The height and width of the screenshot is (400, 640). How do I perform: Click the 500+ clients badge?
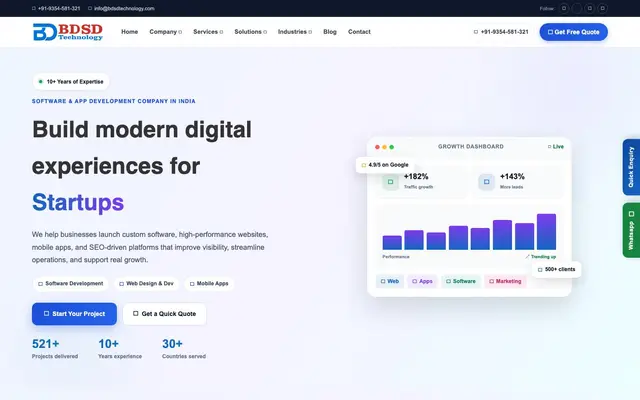(x=556, y=269)
